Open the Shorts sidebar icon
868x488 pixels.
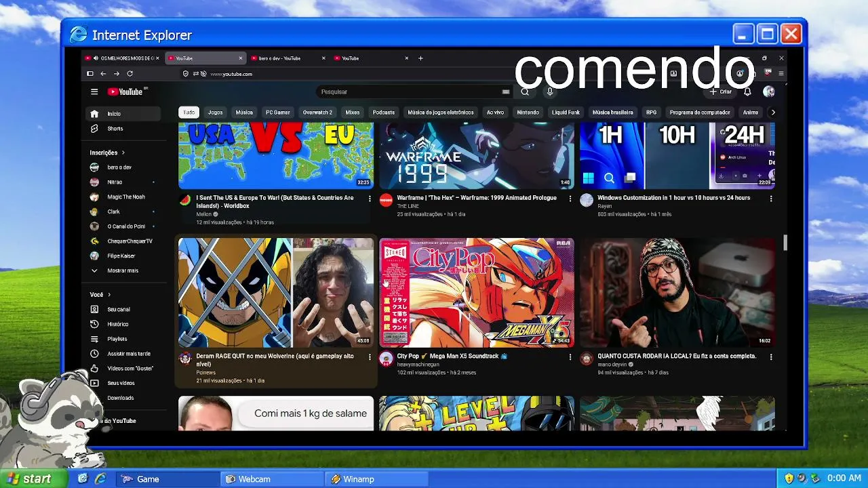pyautogui.click(x=94, y=129)
